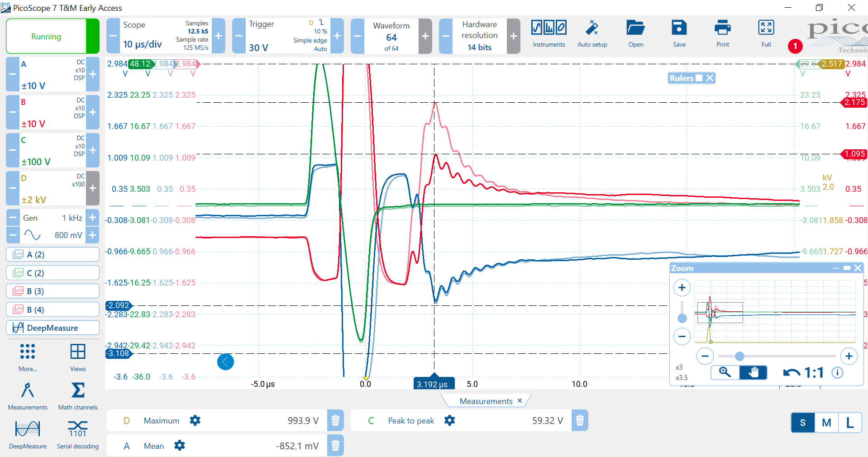
Task: Increase channel B voltage range
Action: [x=93, y=112]
